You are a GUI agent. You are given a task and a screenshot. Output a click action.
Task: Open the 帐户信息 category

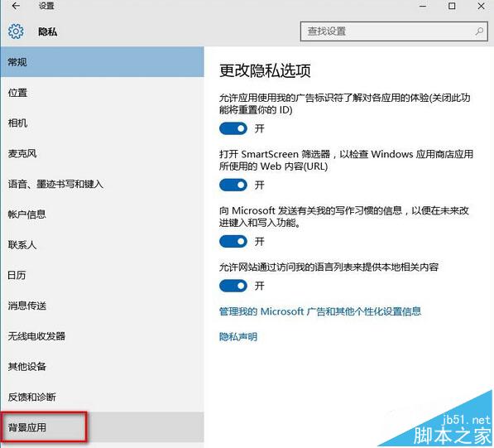102,214
